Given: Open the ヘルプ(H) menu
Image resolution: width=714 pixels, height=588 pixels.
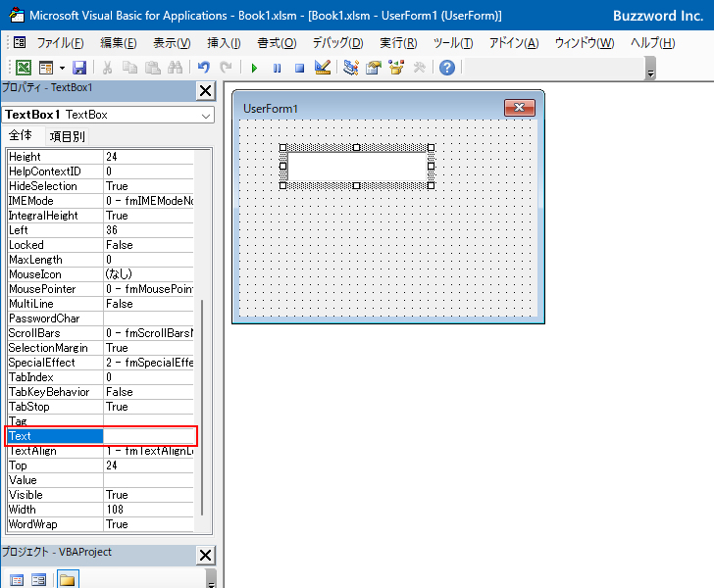Looking at the screenshot, I should (652, 43).
